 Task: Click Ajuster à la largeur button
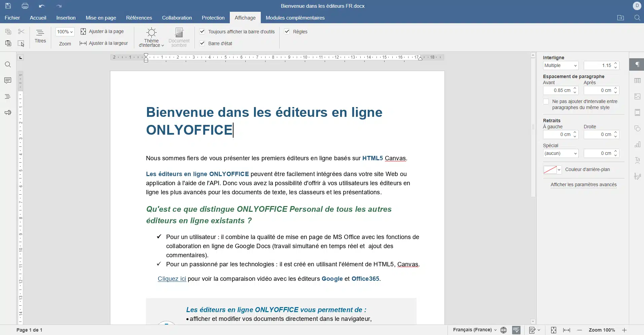104,43
